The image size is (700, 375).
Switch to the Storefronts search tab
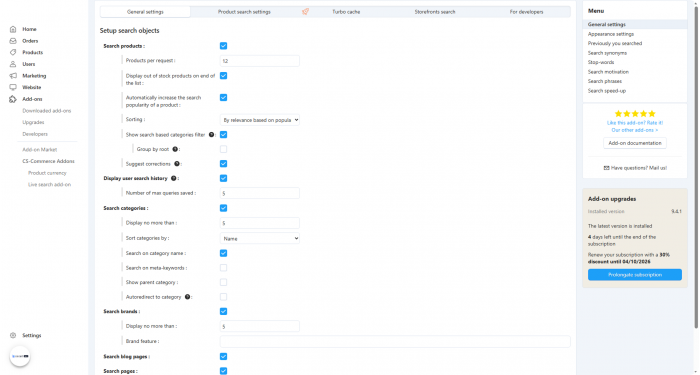(x=435, y=12)
